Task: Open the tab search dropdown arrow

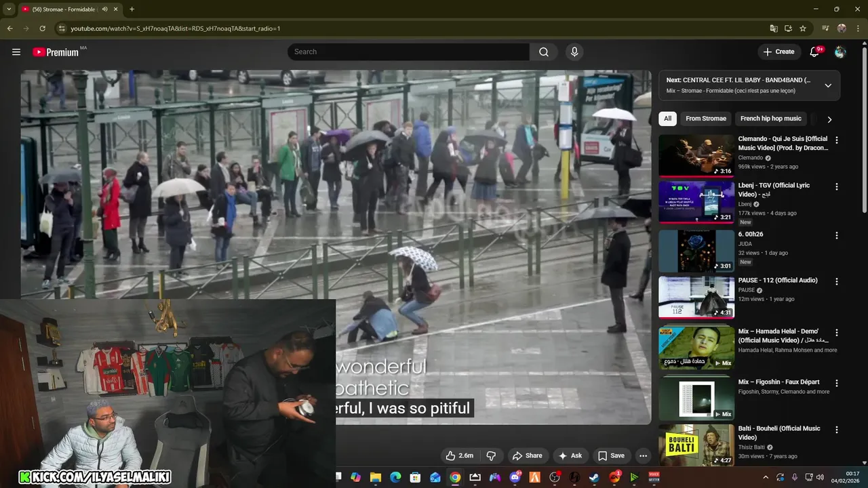Action: click(x=9, y=9)
